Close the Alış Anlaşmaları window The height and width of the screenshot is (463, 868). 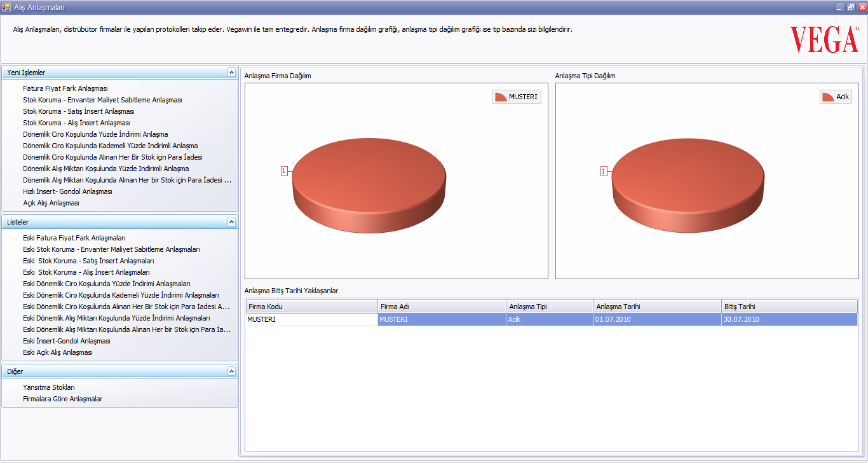(862, 7)
